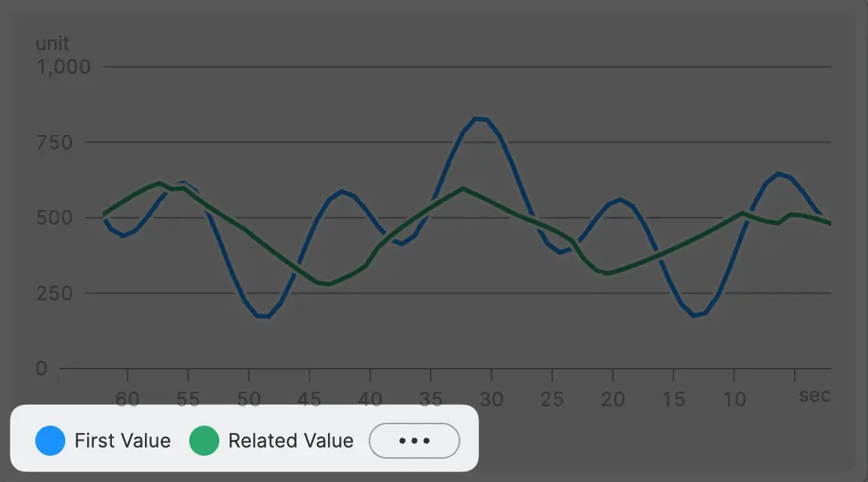Viewport: 868px width, 482px height.
Task: Click the 1,000 y-axis label
Action: tap(63, 68)
